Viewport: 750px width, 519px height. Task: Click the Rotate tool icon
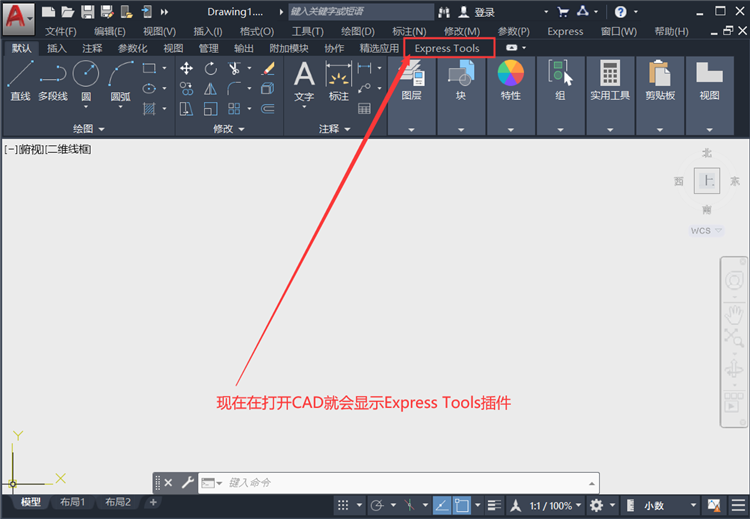click(210, 68)
